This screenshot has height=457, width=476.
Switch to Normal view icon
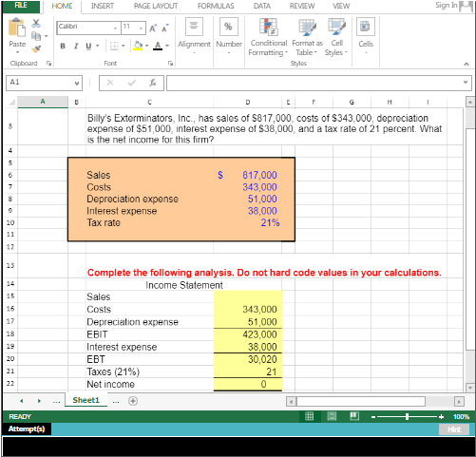tap(309, 416)
